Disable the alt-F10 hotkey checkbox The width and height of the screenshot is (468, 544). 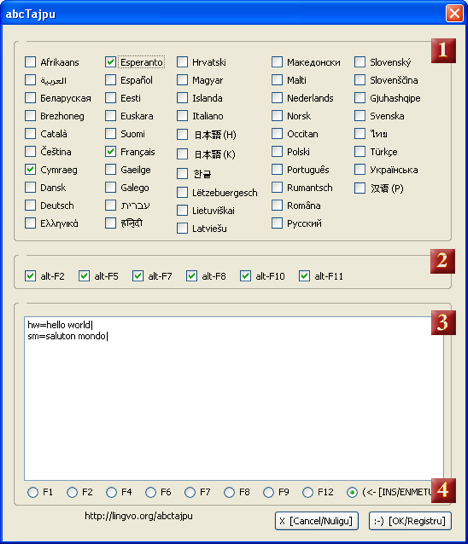(245, 276)
